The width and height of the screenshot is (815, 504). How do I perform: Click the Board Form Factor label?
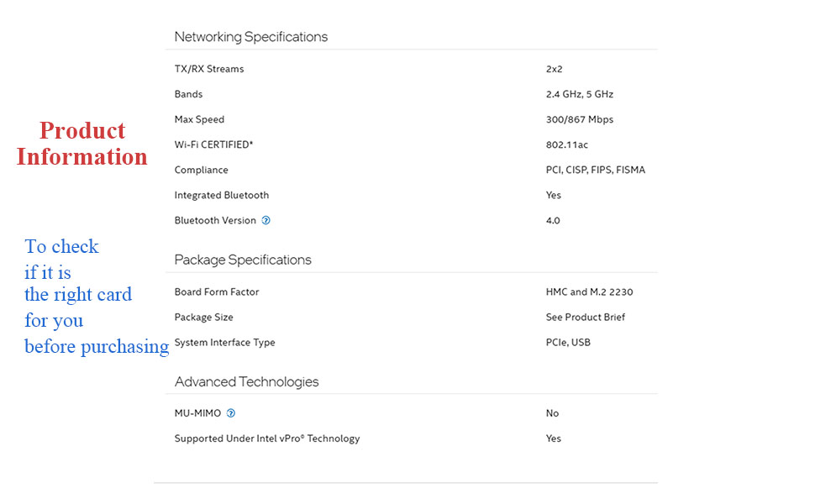tap(217, 292)
